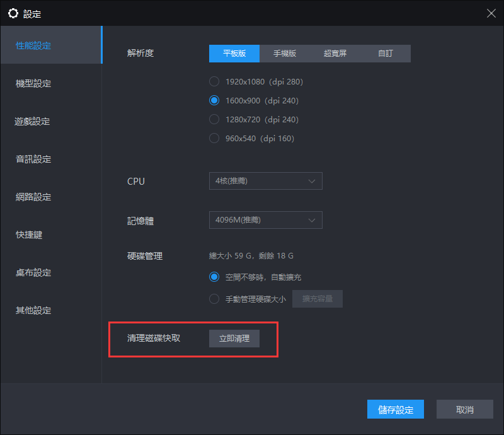This screenshot has height=435, width=504.
Task: Open the CPU core count dropdown
Action: (x=265, y=181)
